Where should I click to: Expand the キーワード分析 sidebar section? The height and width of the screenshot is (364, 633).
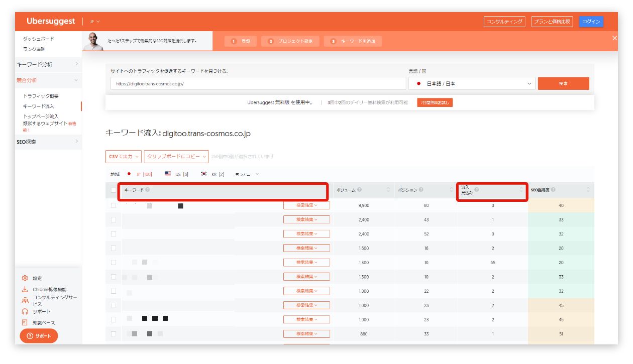(x=48, y=64)
